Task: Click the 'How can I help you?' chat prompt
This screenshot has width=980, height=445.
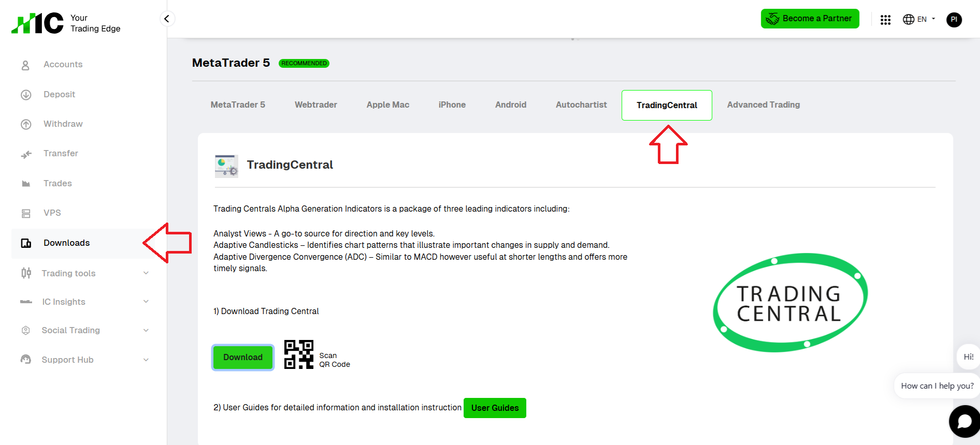Action: pos(937,386)
